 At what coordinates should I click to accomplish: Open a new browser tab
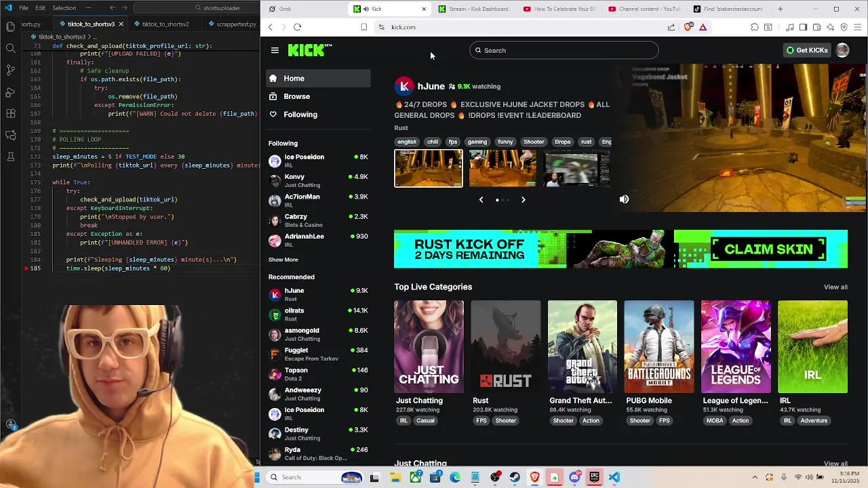(780, 9)
